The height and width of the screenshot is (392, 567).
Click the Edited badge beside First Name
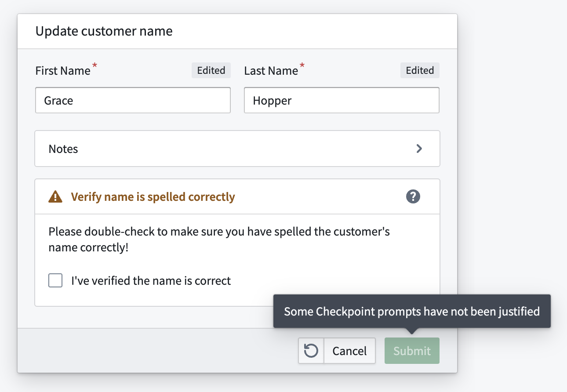coord(211,70)
